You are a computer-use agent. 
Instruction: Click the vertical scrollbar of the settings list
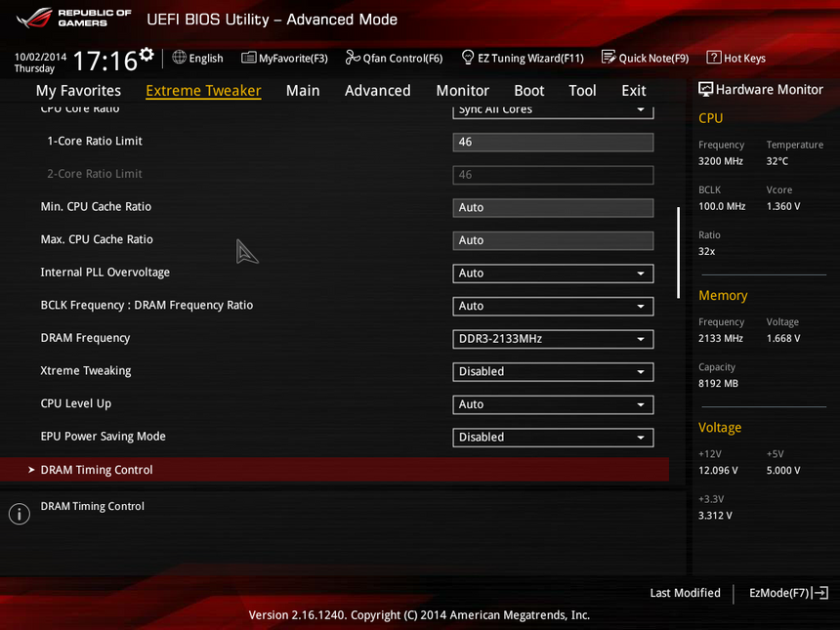click(678, 252)
